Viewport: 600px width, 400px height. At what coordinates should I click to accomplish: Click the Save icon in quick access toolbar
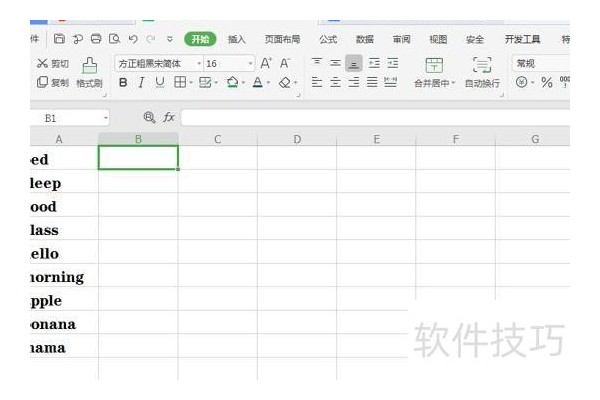[x=59, y=39]
